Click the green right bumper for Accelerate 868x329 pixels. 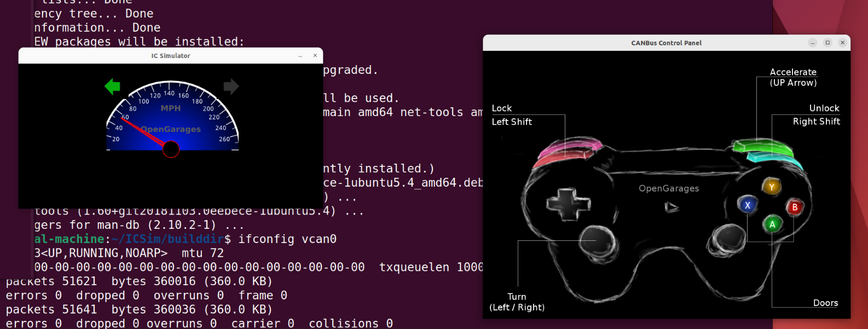[x=762, y=146]
